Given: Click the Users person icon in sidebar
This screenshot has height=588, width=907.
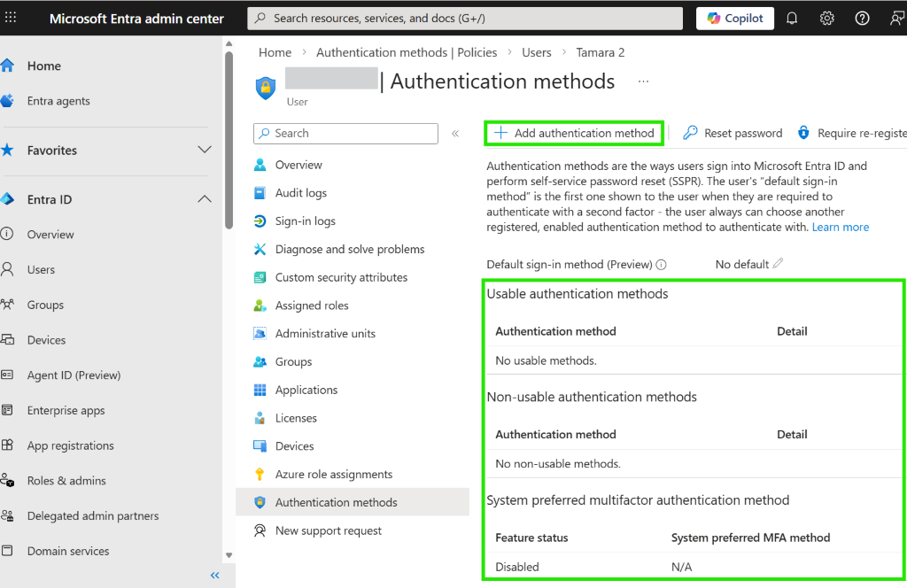Looking at the screenshot, I should pos(7,269).
